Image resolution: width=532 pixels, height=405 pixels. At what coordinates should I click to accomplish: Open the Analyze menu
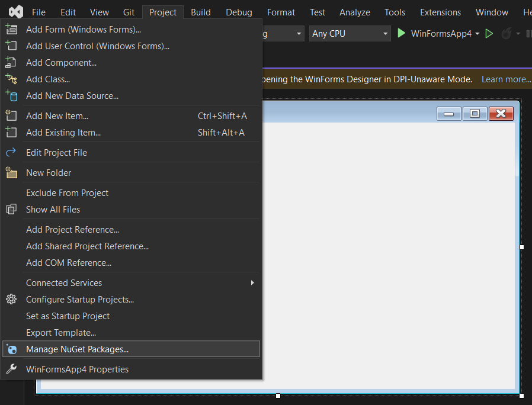point(354,12)
